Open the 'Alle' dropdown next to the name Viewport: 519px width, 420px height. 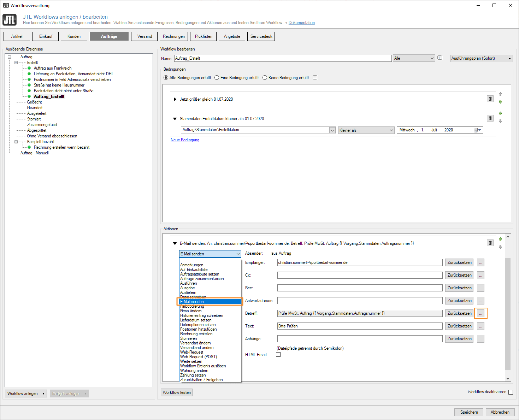coord(414,58)
